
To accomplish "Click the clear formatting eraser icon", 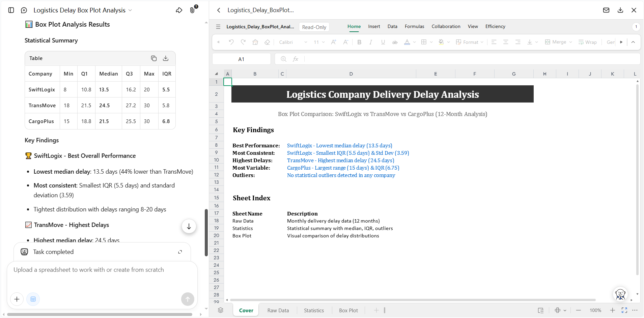I will click(267, 42).
